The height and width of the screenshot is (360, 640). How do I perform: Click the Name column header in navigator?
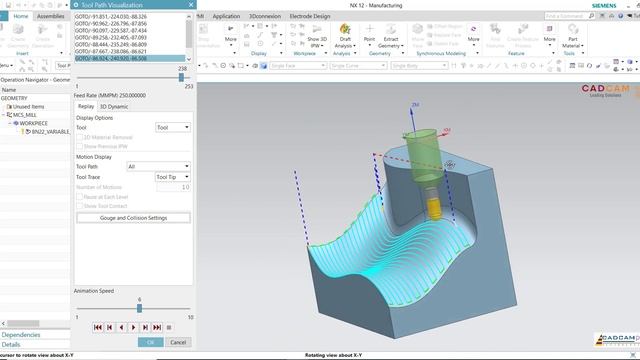pyautogui.click(x=9, y=90)
